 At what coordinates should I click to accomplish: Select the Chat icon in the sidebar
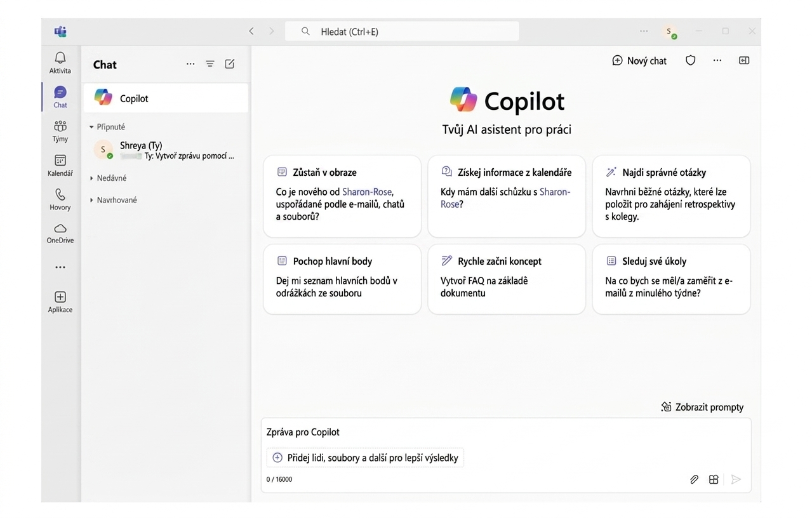60,93
